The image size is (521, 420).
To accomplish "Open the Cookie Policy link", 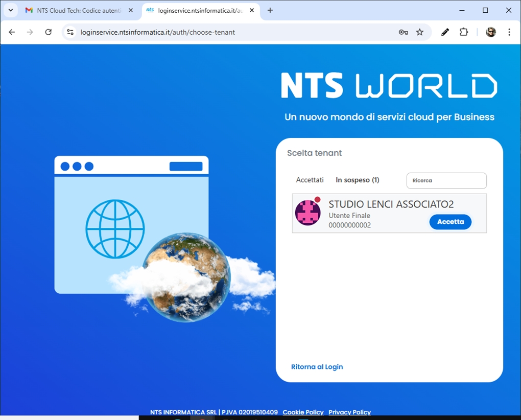I will coord(303,412).
